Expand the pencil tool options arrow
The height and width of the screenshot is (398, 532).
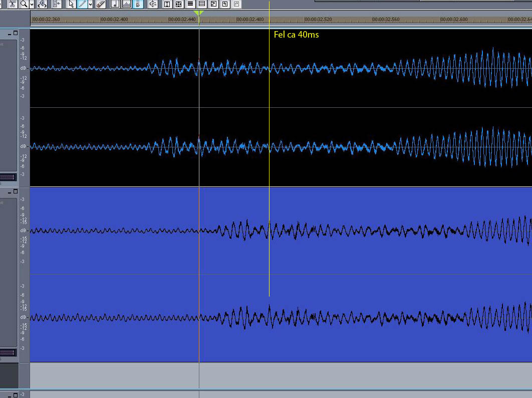click(x=91, y=4)
